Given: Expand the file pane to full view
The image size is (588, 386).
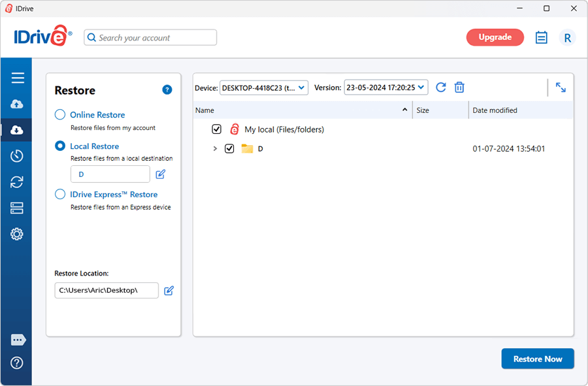Looking at the screenshot, I should 561,88.
